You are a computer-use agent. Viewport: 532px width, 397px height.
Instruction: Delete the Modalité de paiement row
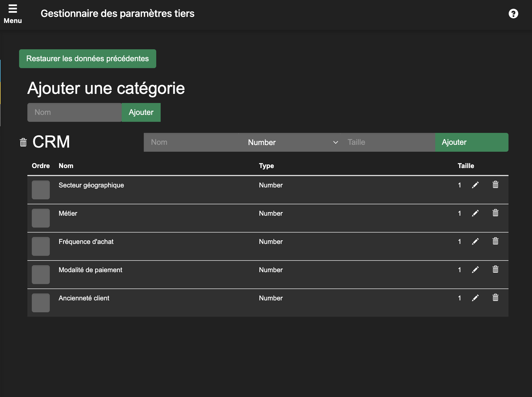click(x=495, y=269)
